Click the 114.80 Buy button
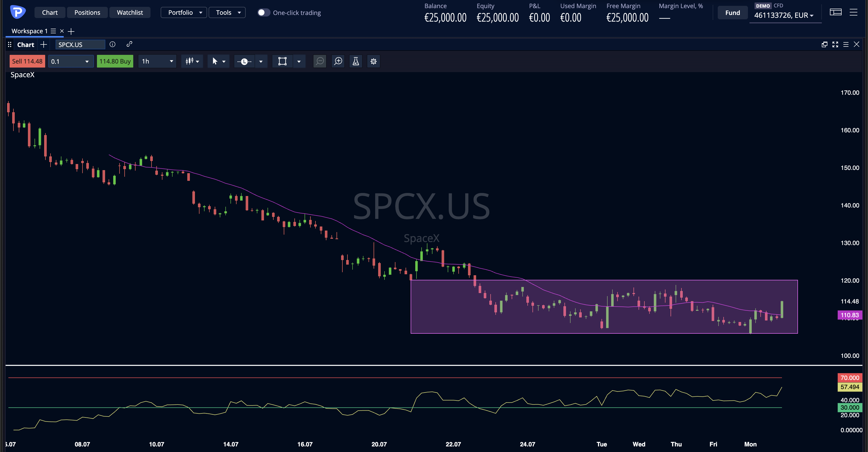868x452 pixels. point(115,61)
